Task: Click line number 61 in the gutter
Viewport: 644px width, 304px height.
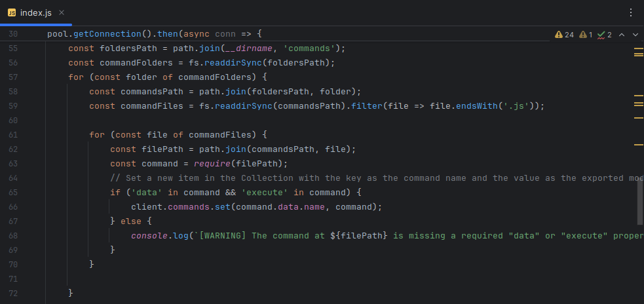Action: [14, 134]
